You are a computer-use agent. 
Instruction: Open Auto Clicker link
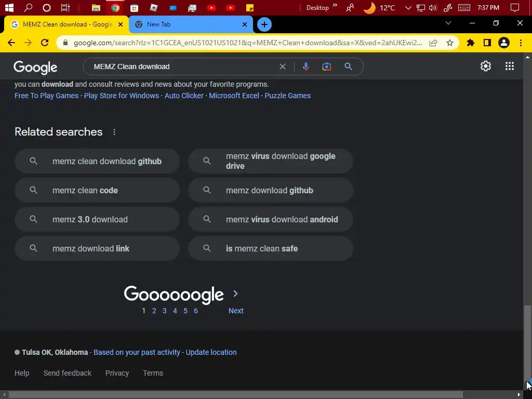(x=184, y=96)
